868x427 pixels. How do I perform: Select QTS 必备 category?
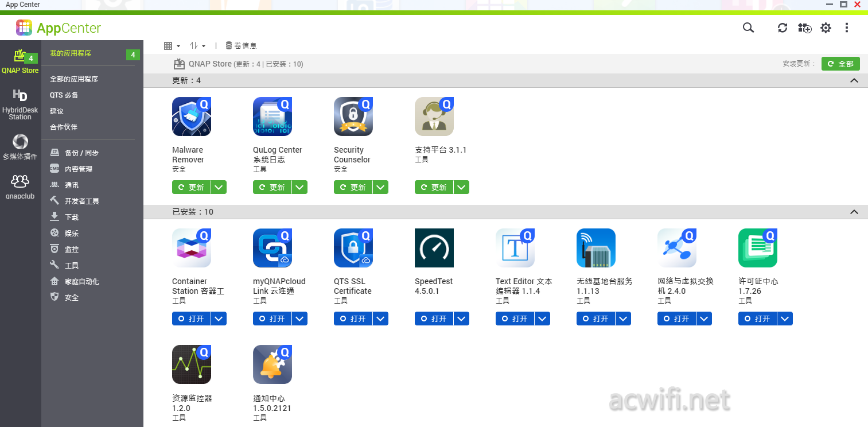[64, 95]
